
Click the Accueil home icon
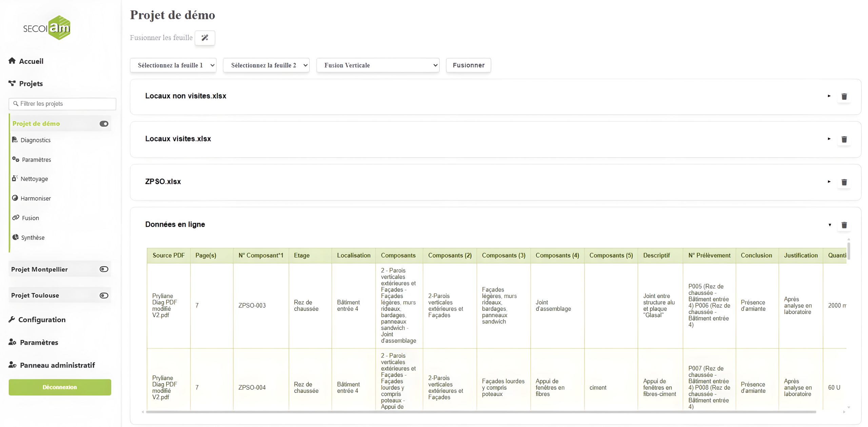[12, 61]
